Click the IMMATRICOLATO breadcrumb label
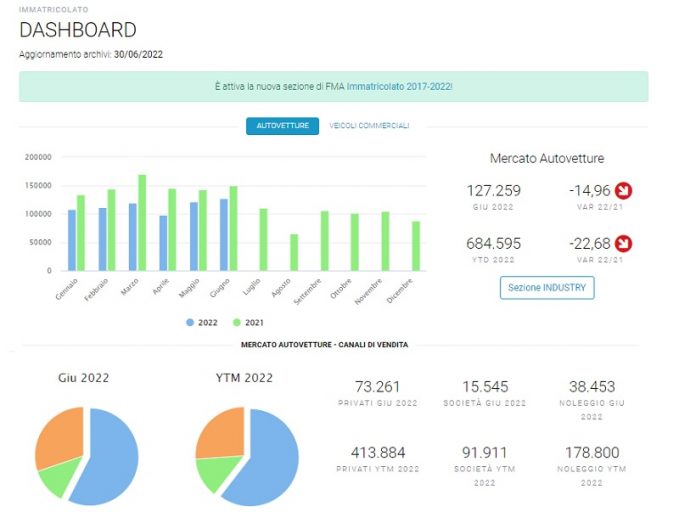This screenshot has height=512, width=679. click(x=54, y=10)
